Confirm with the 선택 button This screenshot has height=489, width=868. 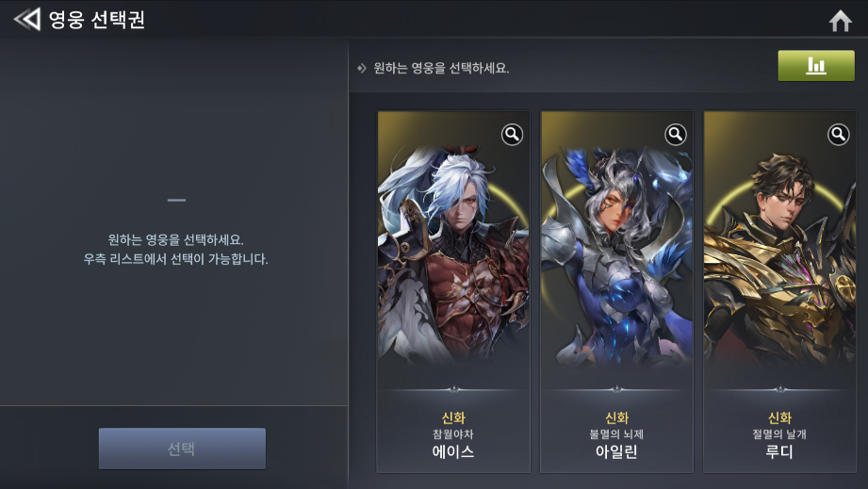click(x=182, y=448)
